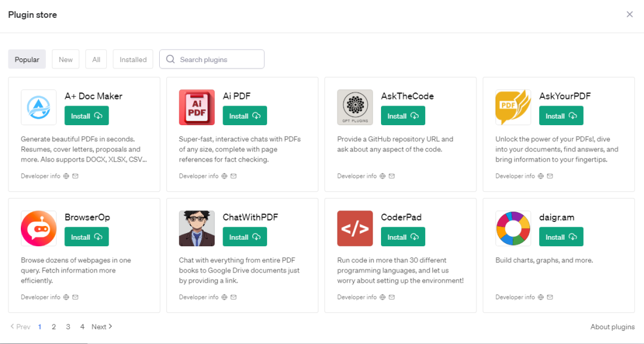Install the CoderPad plugin

[x=402, y=237]
